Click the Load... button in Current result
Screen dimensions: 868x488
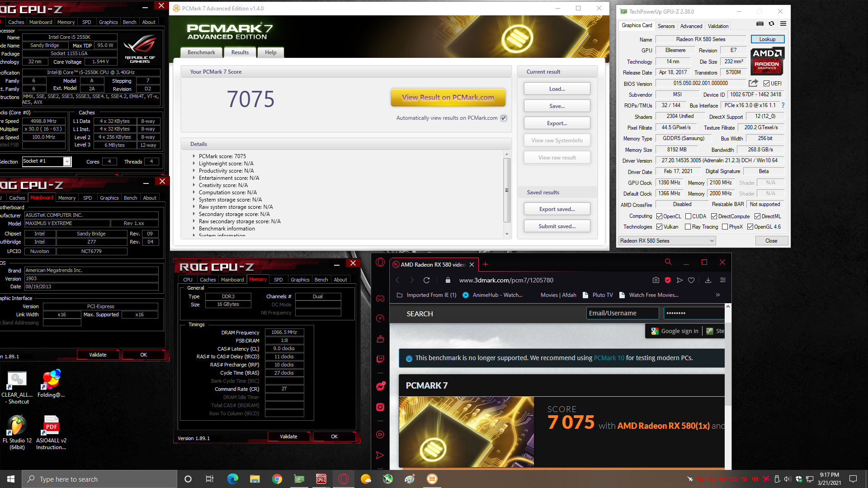tap(557, 89)
